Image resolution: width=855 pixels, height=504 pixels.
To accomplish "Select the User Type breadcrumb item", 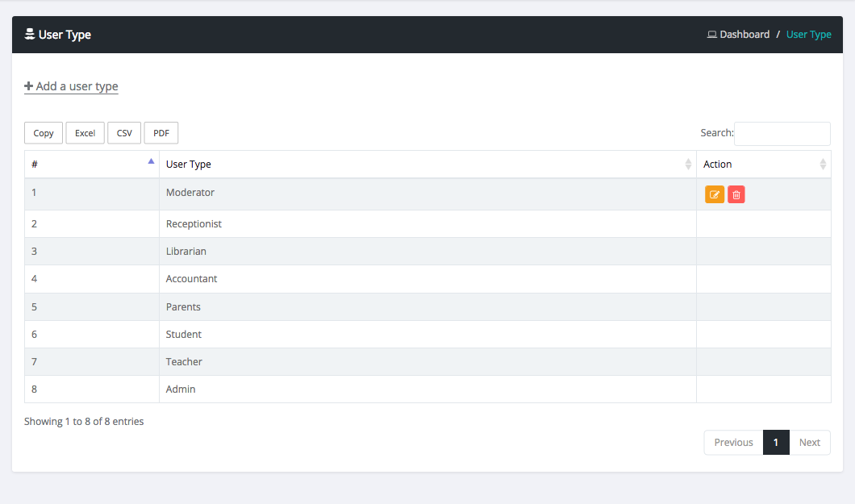I will coord(808,34).
